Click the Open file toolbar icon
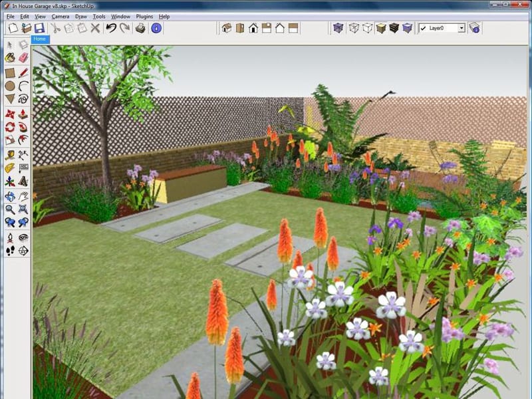This screenshot has width=532, height=399. click(x=26, y=28)
